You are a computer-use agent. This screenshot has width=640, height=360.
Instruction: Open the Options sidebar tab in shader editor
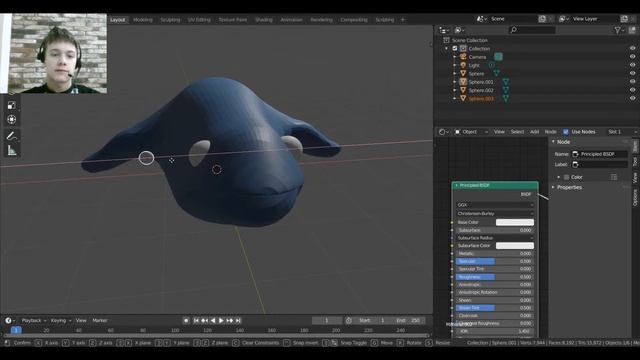point(635,197)
